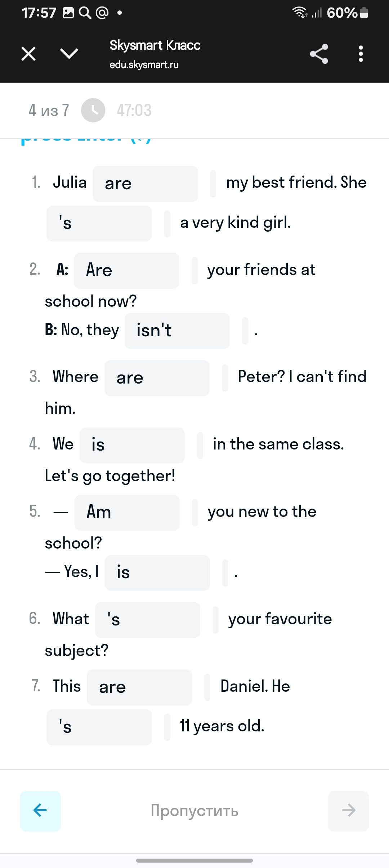Edit the isn't answer field
Viewport: 389px width, 868px height.
click(177, 331)
